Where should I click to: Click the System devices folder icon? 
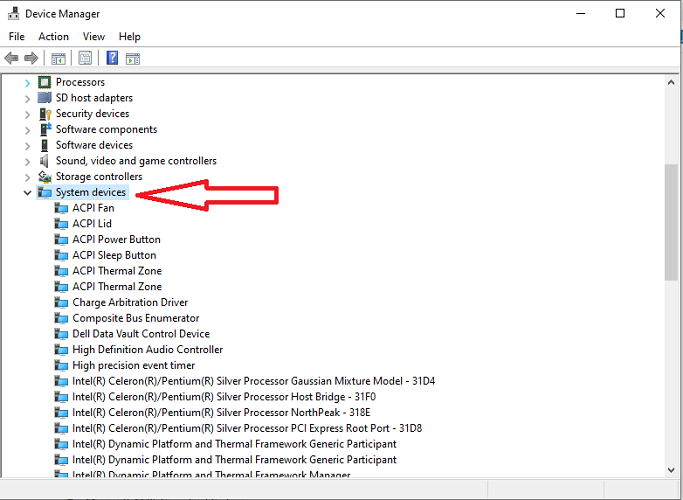(44, 192)
